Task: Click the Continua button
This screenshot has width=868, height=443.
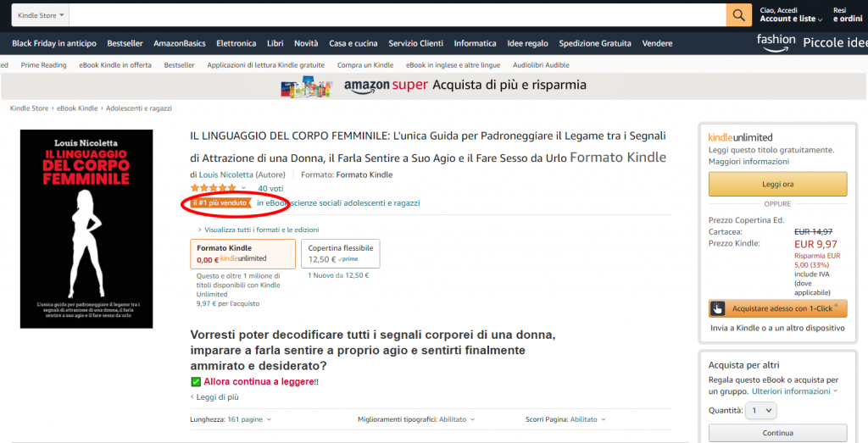Action: [x=778, y=433]
